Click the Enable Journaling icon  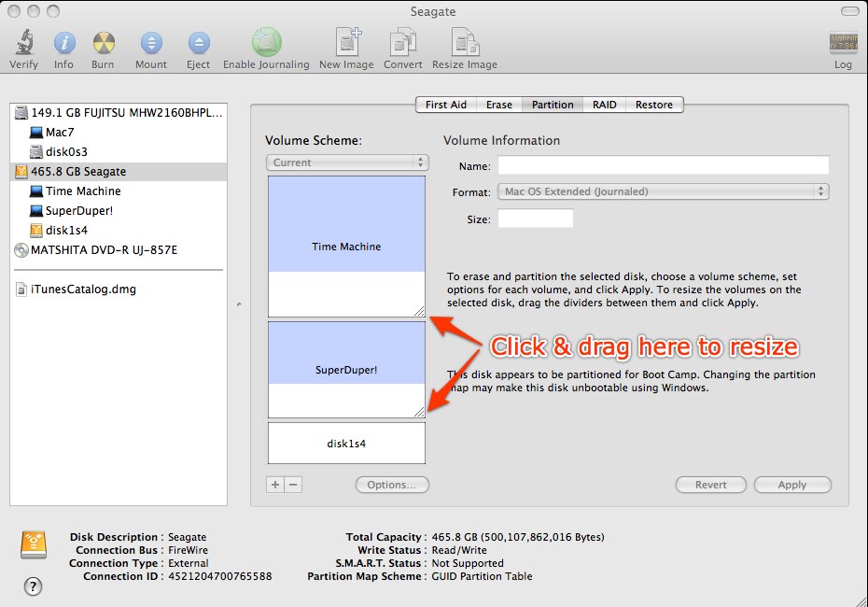click(x=266, y=42)
